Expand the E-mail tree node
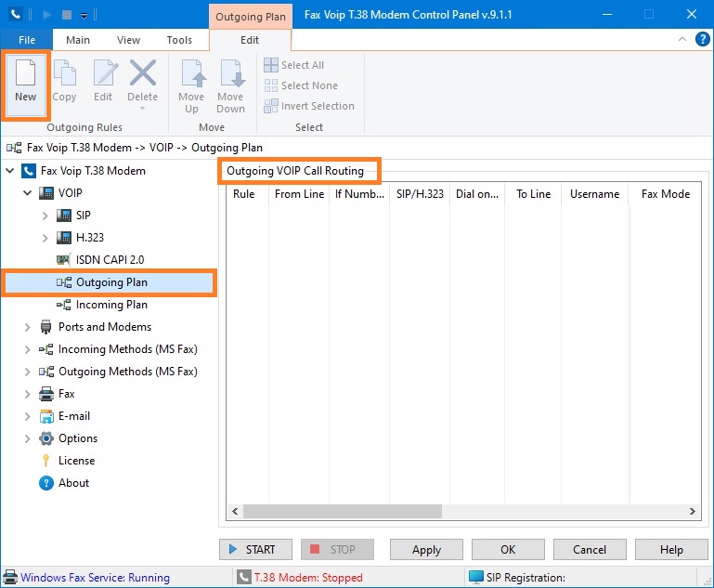Viewport: 714px width, 588px height. click(27, 416)
